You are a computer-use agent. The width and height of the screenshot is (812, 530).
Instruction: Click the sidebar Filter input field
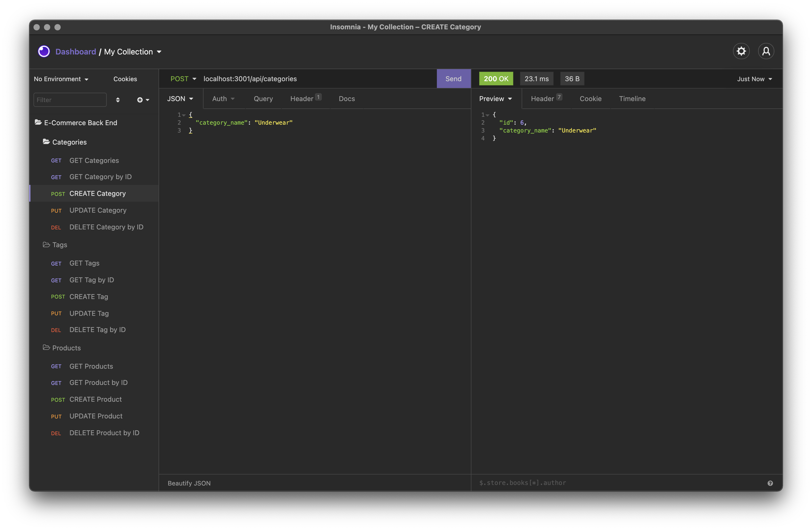point(70,100)
